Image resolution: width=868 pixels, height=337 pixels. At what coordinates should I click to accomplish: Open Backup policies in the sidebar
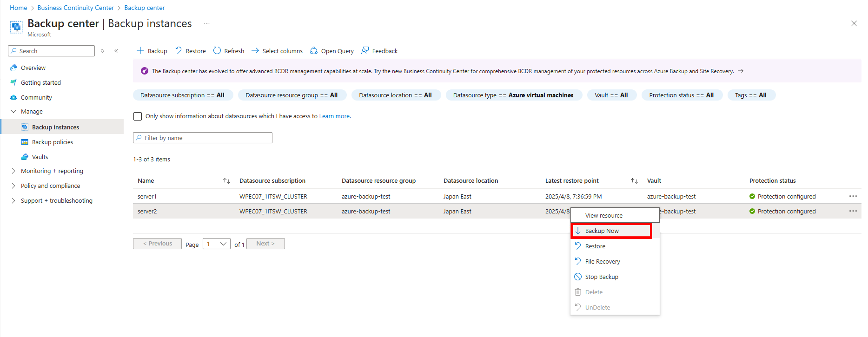52,142
